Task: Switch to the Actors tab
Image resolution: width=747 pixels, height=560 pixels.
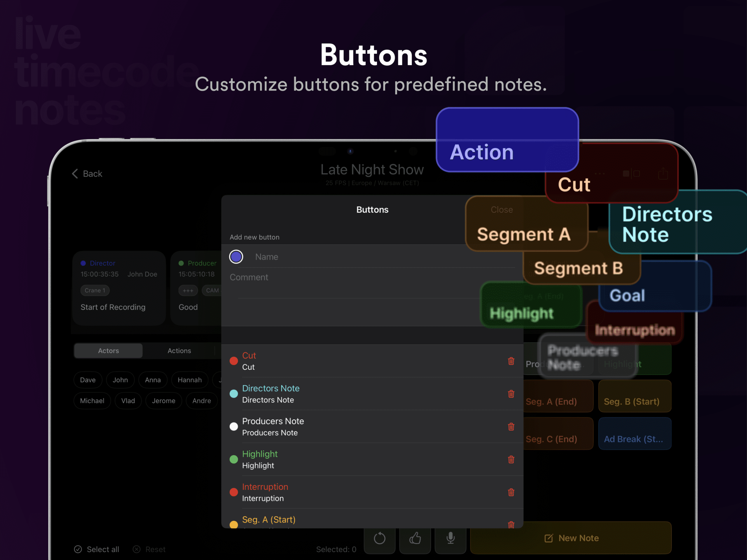Action: point(108,350)
